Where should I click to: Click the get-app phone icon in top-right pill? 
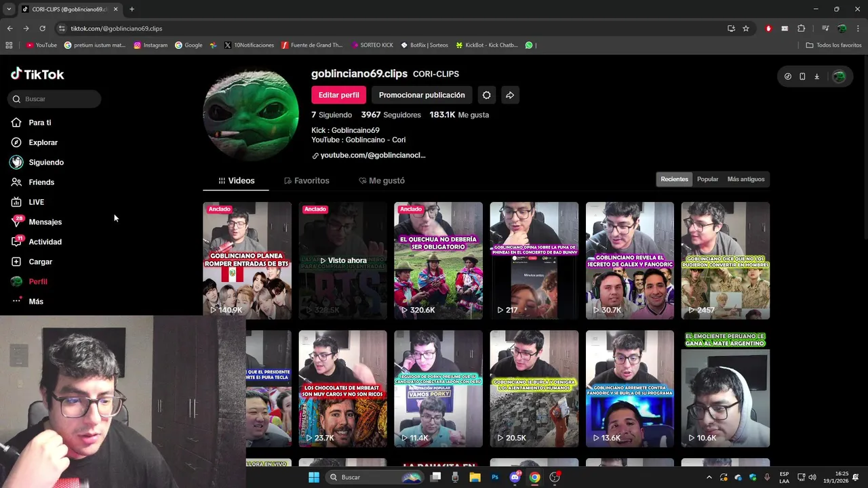click(x=802, y=77)
